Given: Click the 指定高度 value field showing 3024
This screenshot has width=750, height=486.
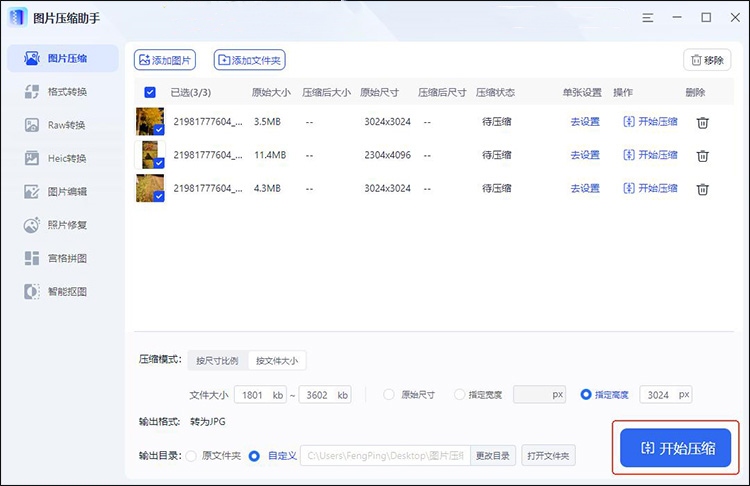Looking at the screenshot, I should pos(659,395).
